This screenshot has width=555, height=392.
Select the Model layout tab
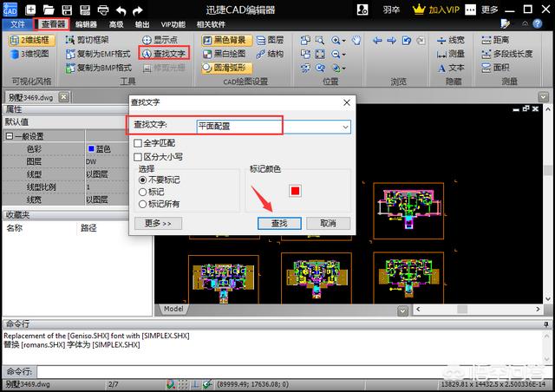coord(173,309)
